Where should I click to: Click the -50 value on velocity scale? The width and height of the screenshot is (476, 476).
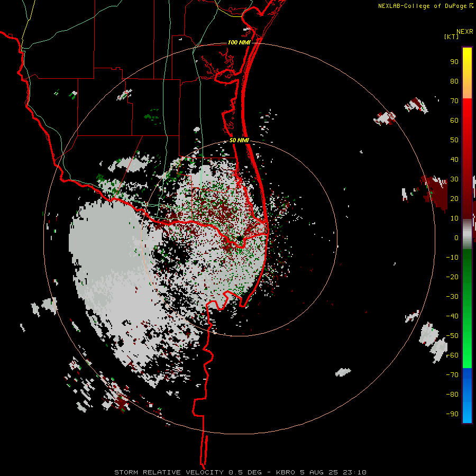pyautogui.click(x=452, y=336)
